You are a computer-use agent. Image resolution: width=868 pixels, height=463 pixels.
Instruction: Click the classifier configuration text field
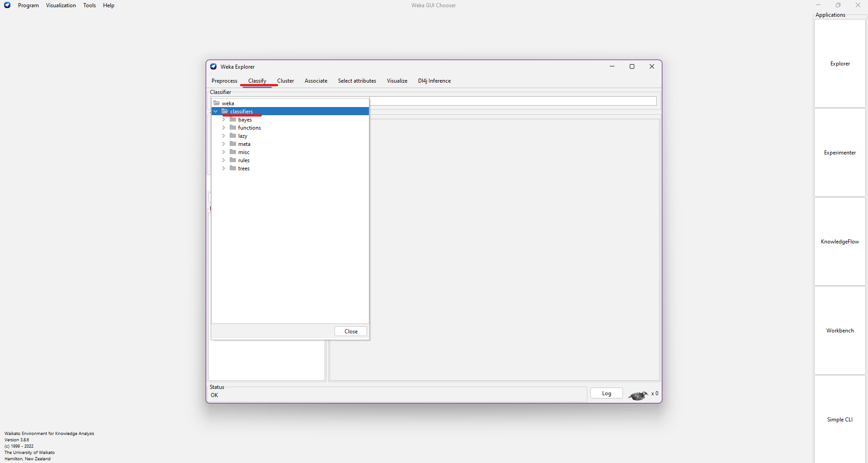(x=513, y=101)
